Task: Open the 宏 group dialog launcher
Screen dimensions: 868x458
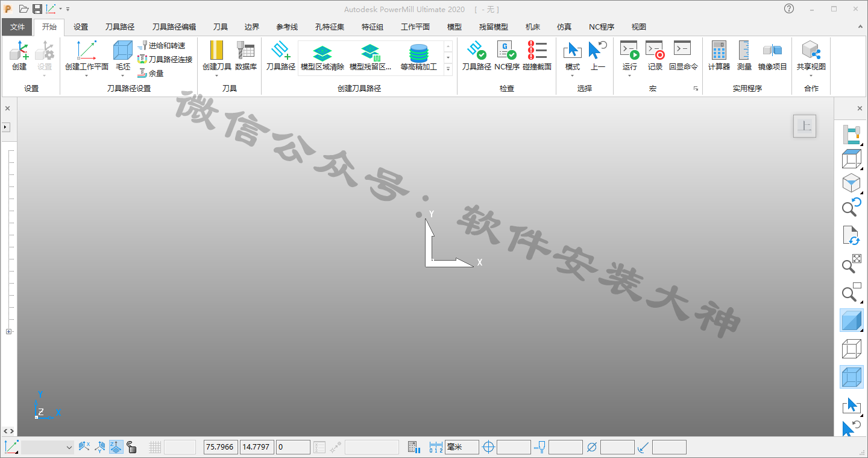Action: [x=696, y=89]
